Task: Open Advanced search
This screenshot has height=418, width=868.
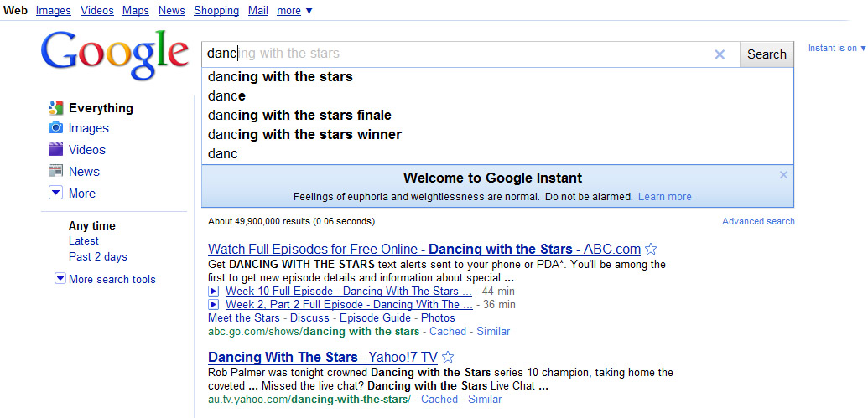Action: pos(758,221)
